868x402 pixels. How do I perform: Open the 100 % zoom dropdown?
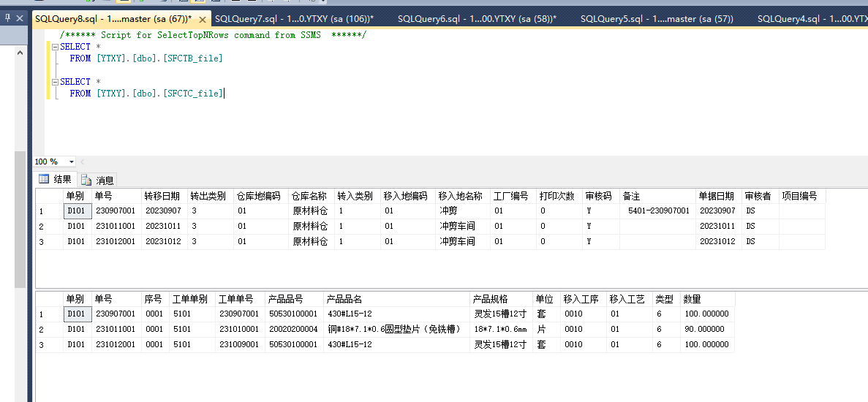[x=72, y=162]
